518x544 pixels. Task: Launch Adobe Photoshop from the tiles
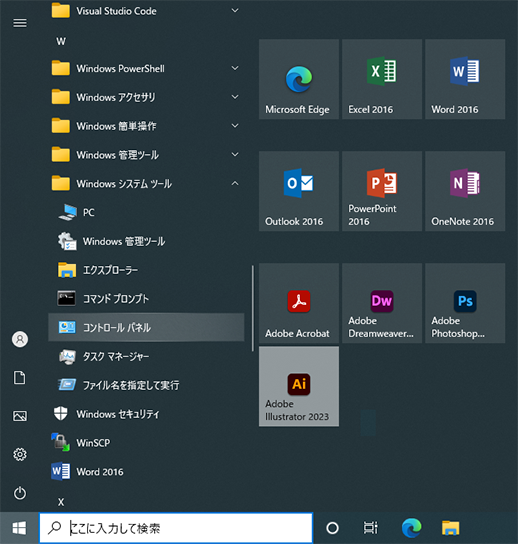465,303
